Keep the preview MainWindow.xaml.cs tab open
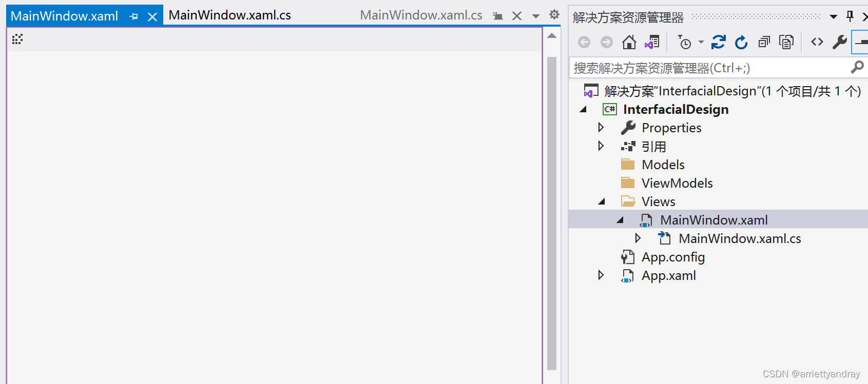This screenshot has width=868, height=384. pos(497,16)
